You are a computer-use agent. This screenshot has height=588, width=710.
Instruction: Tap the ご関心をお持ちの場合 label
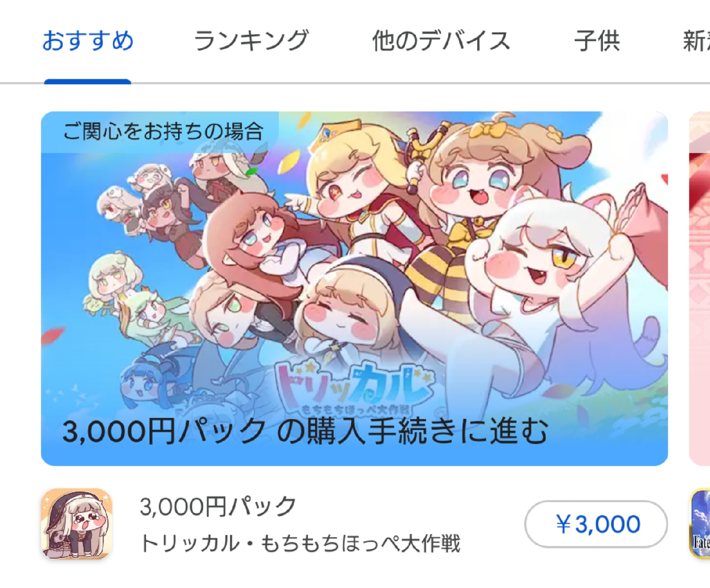click(163, 132)
